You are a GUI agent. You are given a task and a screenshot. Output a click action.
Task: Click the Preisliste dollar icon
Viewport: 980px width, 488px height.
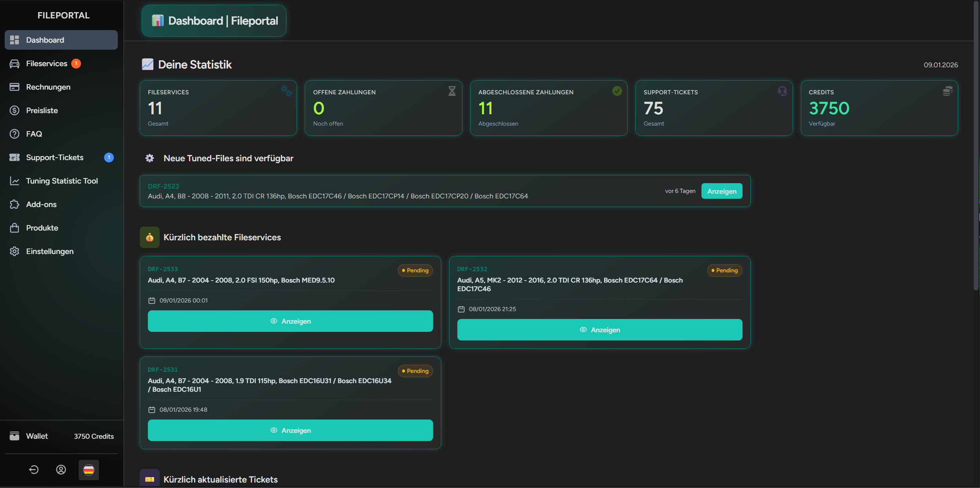pyautogui.click(x=14, y=110)
